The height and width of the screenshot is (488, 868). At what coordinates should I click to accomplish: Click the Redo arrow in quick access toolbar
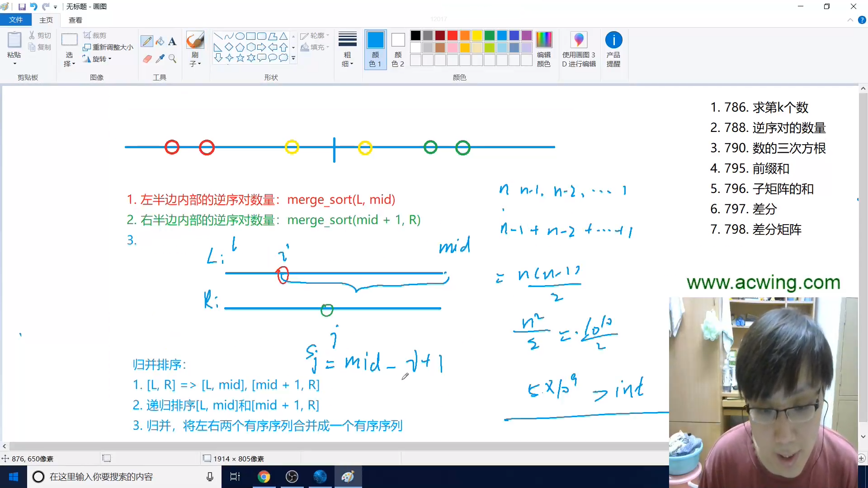pyautogui.click(x=45, y=7)
